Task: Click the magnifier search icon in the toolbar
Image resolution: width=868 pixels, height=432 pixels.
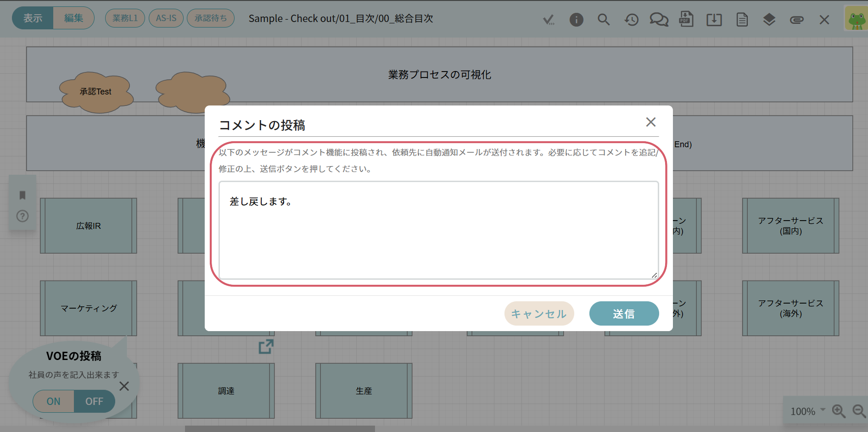Action: 604,20
